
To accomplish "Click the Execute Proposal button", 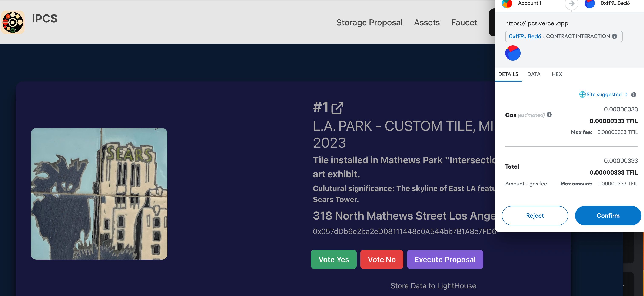I will click(445, 259).
